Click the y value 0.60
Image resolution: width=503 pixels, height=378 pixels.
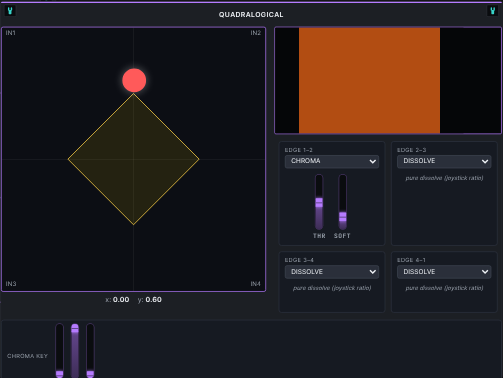154,299
